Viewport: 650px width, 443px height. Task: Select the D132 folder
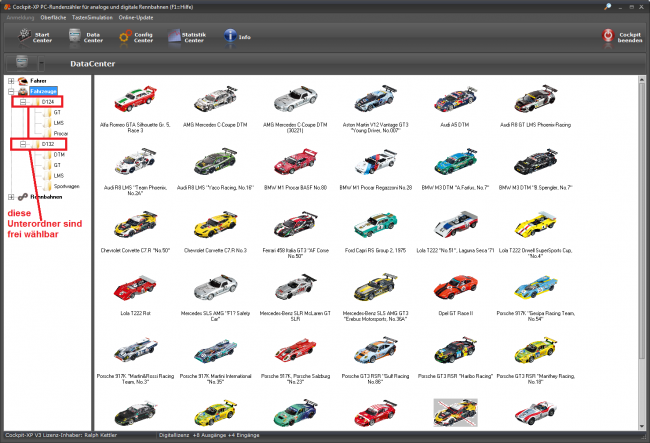coord(48,144)
